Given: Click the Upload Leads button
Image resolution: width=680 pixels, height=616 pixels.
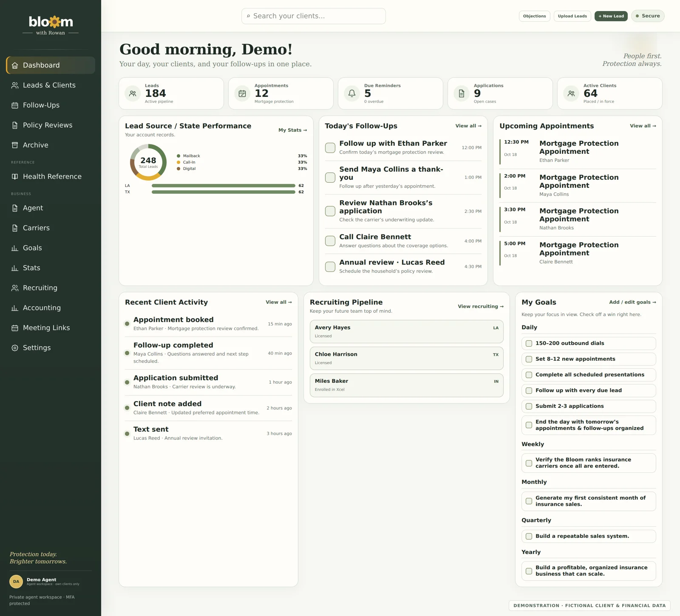Looking at the screenshot, I should (x=572, y=16).
